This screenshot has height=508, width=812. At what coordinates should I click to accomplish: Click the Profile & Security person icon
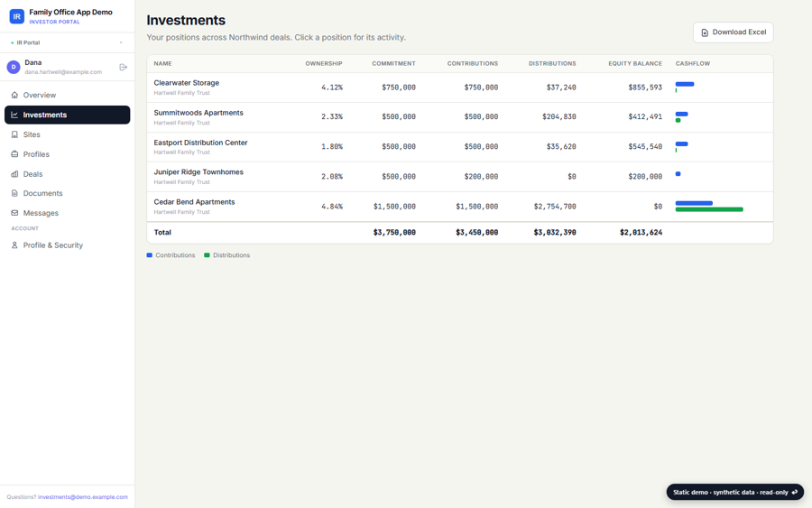point(14,245)
